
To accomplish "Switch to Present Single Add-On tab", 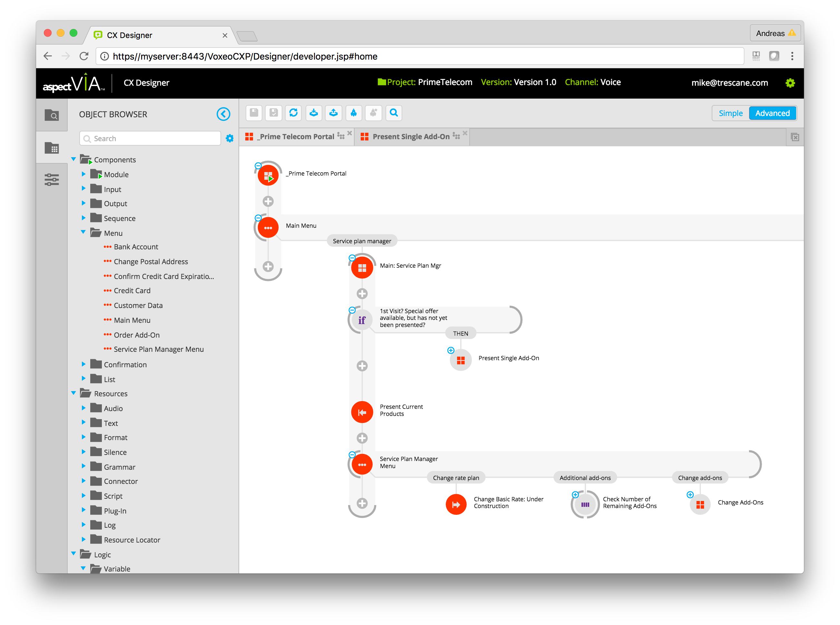I will click(x=411, y=137).
